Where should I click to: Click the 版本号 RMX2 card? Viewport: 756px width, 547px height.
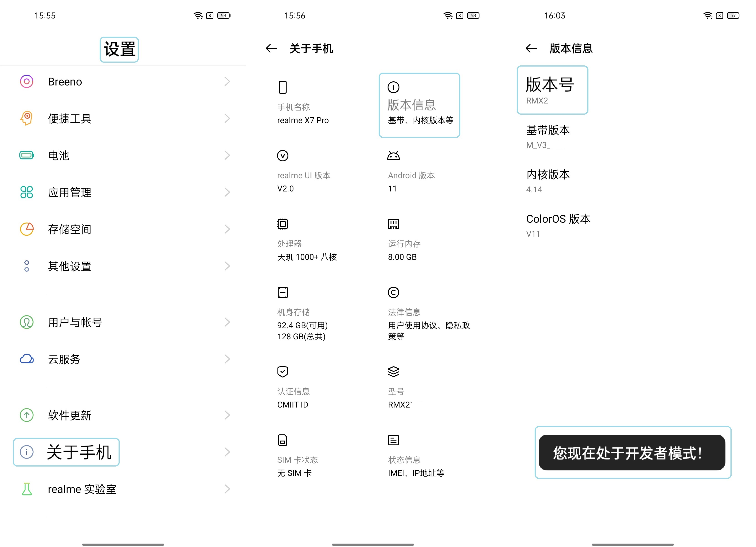pos(552,90)
